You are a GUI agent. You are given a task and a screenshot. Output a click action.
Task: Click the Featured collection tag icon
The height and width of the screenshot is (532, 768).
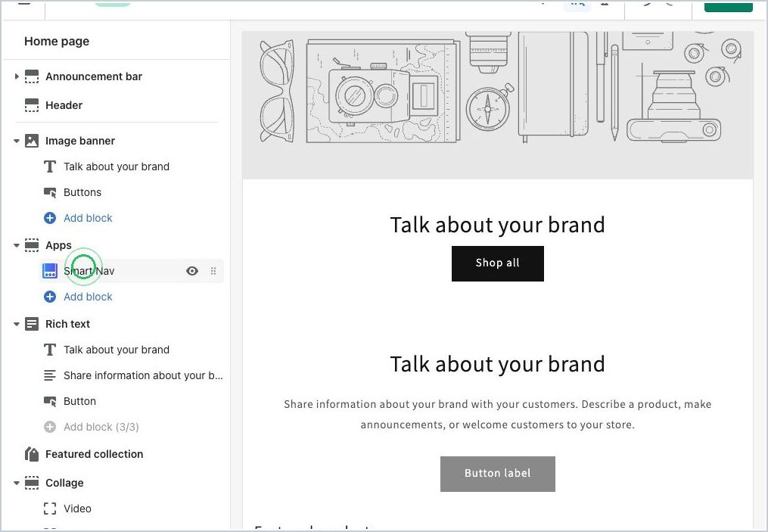(32, 455)
